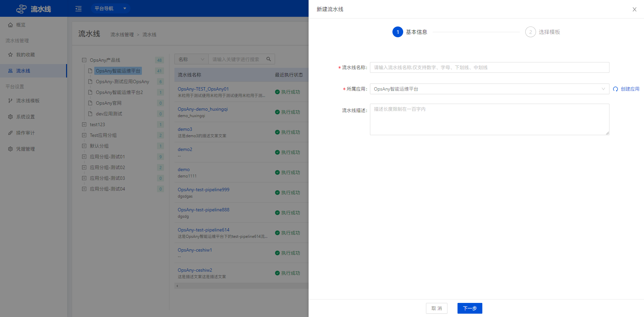Click the 最近执行状态 column header

(289, 75)
